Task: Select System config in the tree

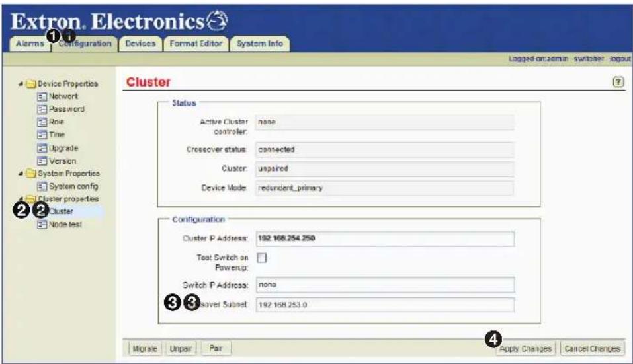Action: click(x=73, y=186)
